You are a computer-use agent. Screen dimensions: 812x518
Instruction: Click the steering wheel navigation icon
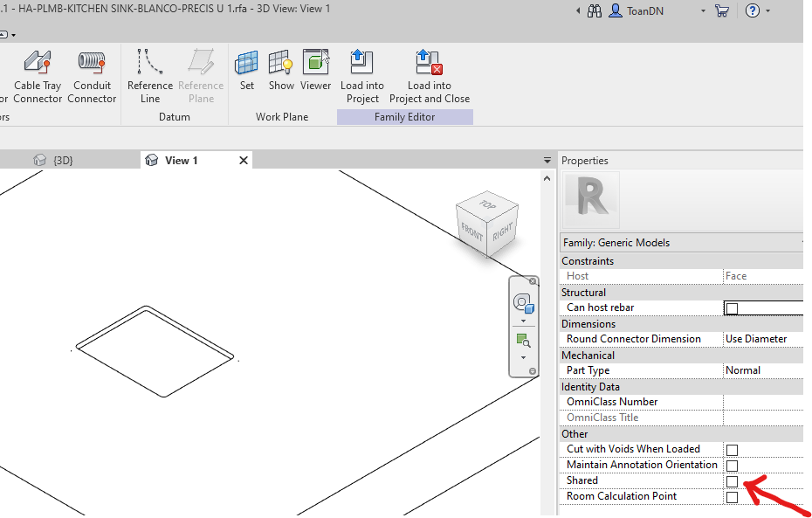(x=523, y=304)
